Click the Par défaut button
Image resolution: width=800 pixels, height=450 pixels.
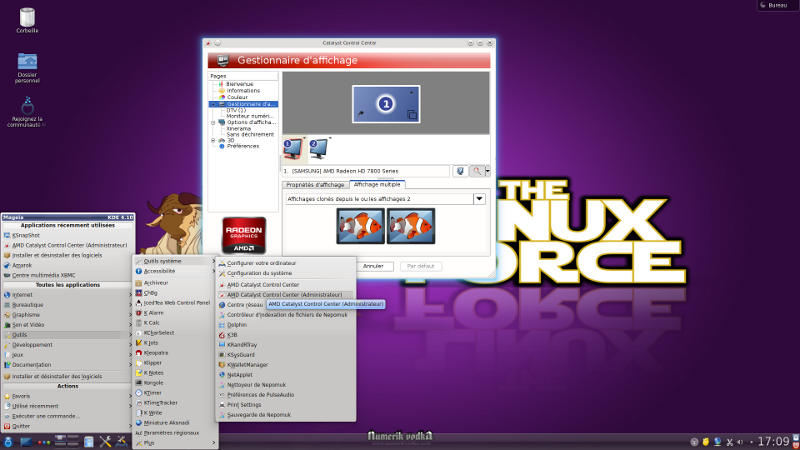420,266
